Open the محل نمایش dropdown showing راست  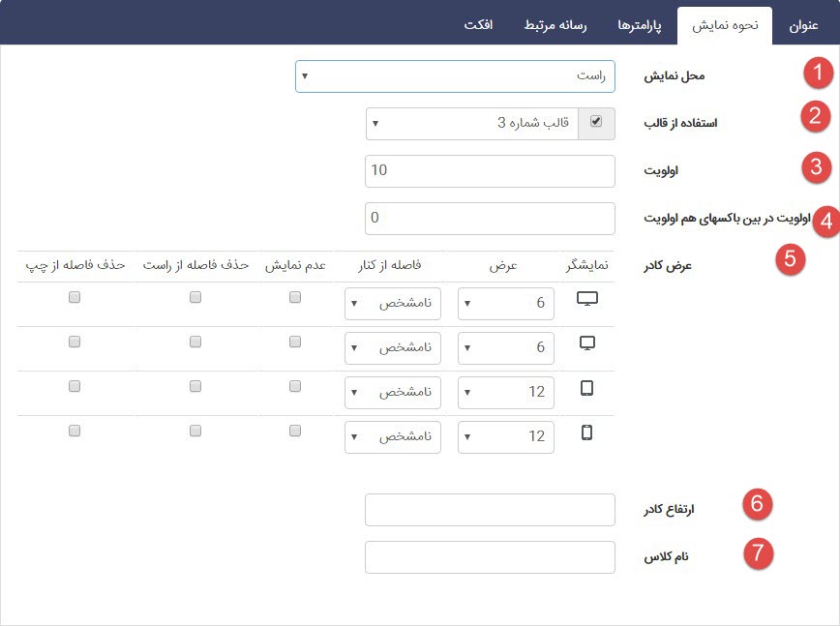click(455, 75)
